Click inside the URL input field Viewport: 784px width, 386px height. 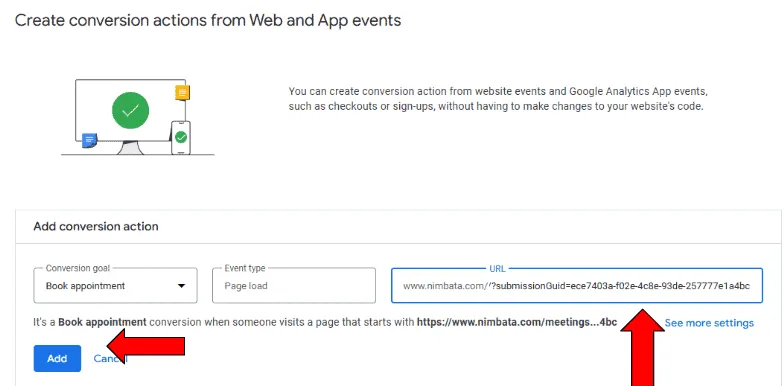(x=576, y=286)
